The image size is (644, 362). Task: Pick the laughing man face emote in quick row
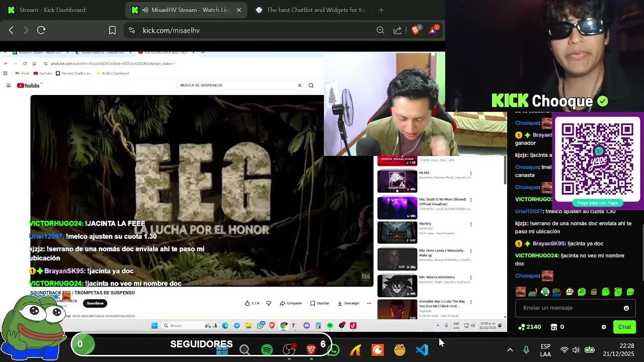click(x=521, y=292)
